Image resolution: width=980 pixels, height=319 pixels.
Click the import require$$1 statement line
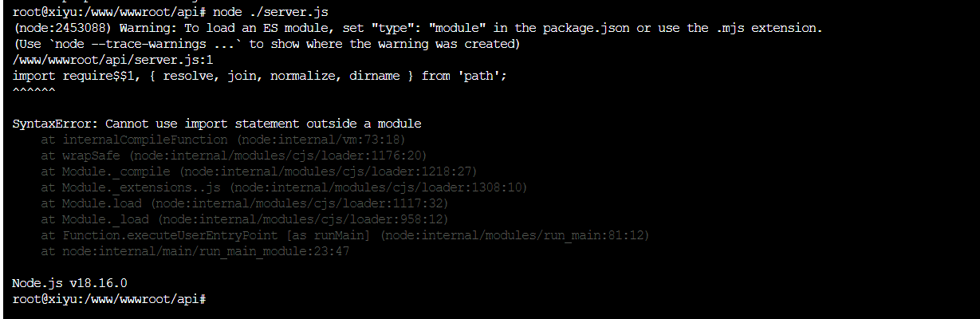[260, 76]
